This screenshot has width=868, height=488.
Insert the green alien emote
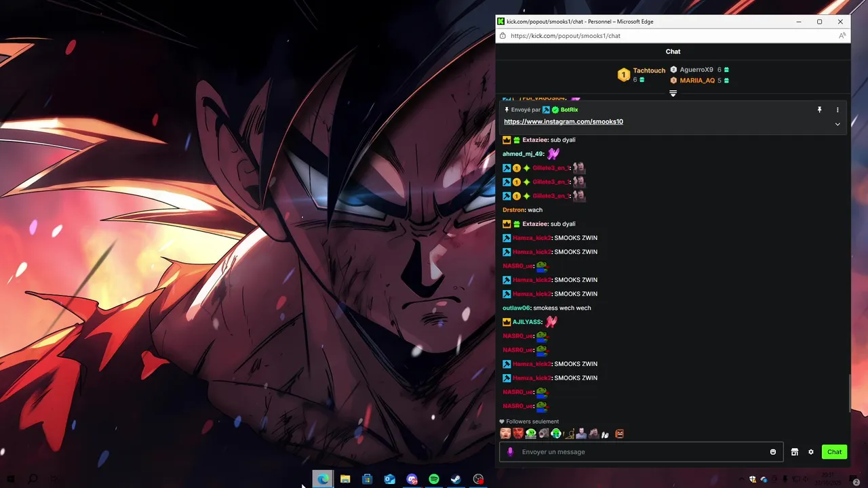click(531, 434)
